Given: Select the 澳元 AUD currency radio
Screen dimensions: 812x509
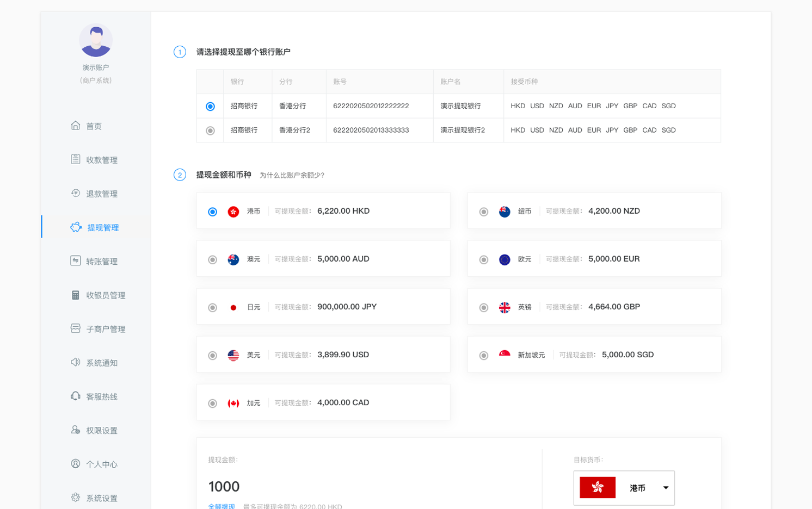Looking at the screenshot, I should pyautogui.click(x=213, y=259).
